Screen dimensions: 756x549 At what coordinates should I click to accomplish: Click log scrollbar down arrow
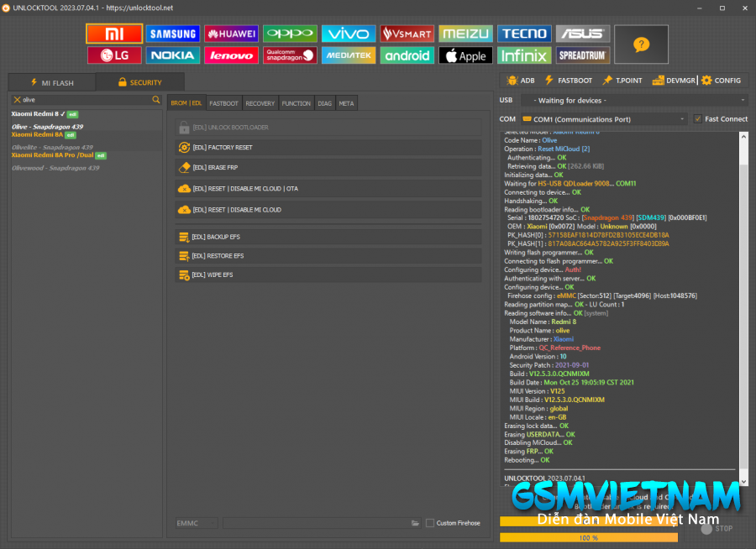(743, 482)
